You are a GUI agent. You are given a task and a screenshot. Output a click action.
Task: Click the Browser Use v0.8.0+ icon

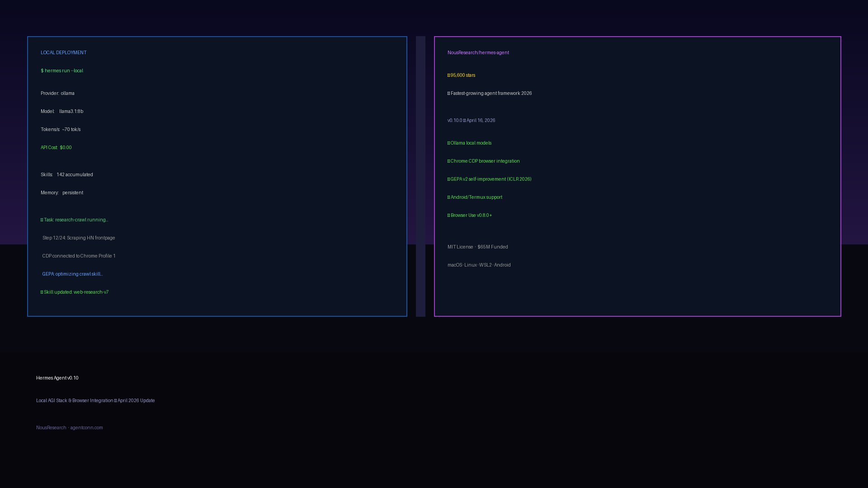coord(448,215)
